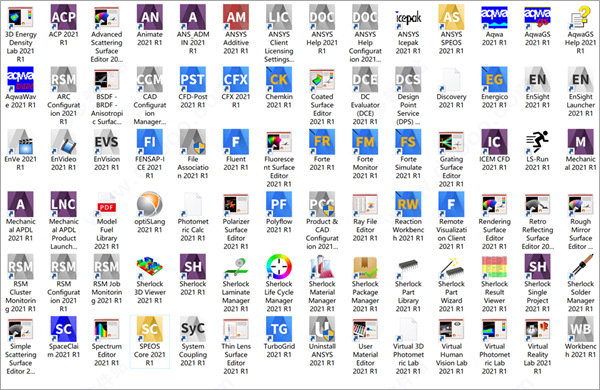The width and height of the screenshot is (600, 390).
Task: Launch optiSLang 2021 R1
Action: 150,204
